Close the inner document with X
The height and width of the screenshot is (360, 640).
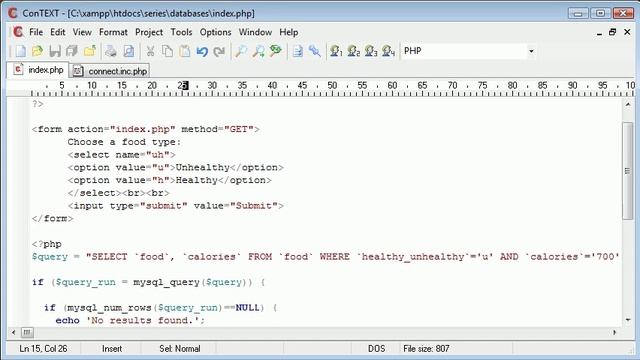click(x=627, y=32)
